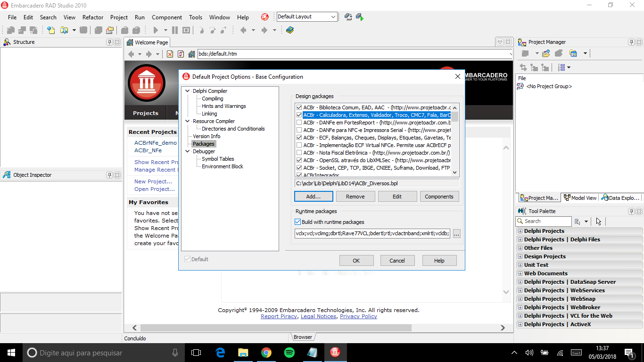Open the Project Manager Sort dropdown arrow
The height and width of the screenshot is (362, 644).
tap(569, 67)
